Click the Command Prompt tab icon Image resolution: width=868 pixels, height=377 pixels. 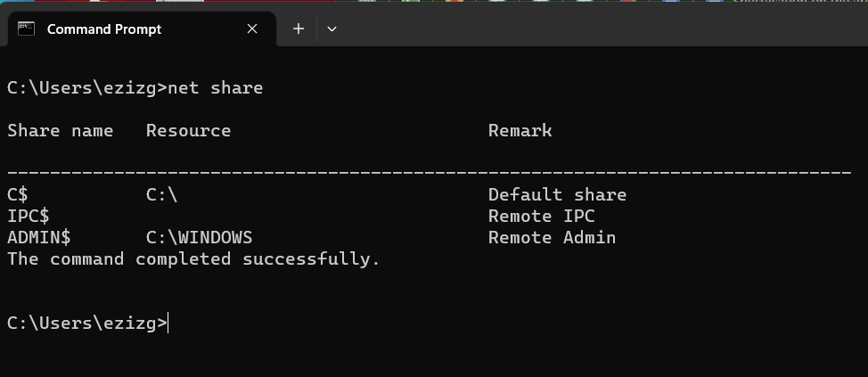[27, 29]
